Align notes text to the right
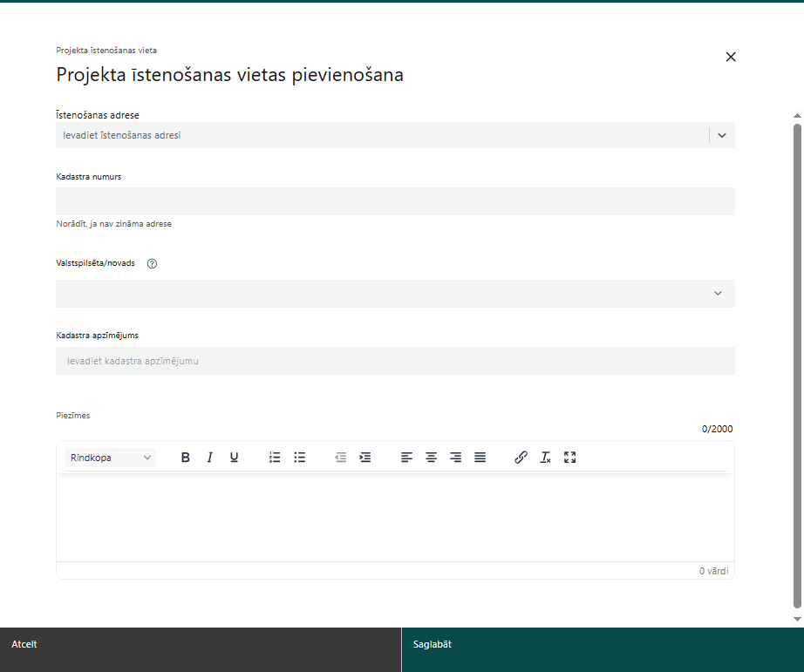This screenshot has height=672, width=804. point(455,458)
